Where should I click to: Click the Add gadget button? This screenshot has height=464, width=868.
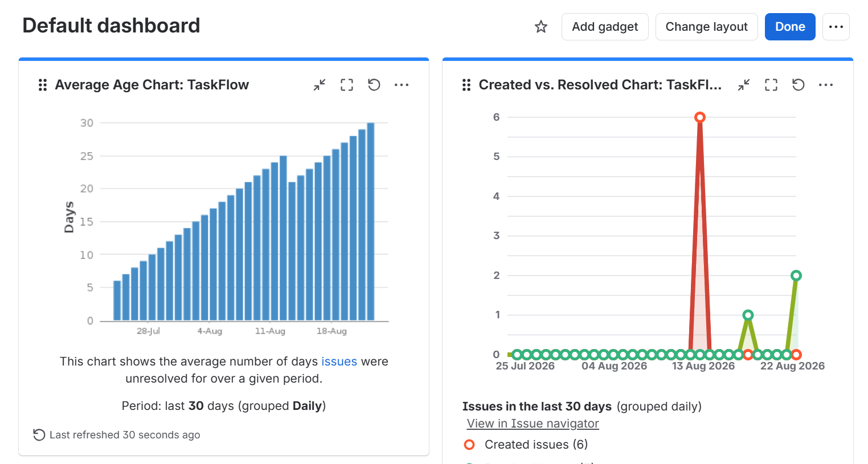coord(605,27)
